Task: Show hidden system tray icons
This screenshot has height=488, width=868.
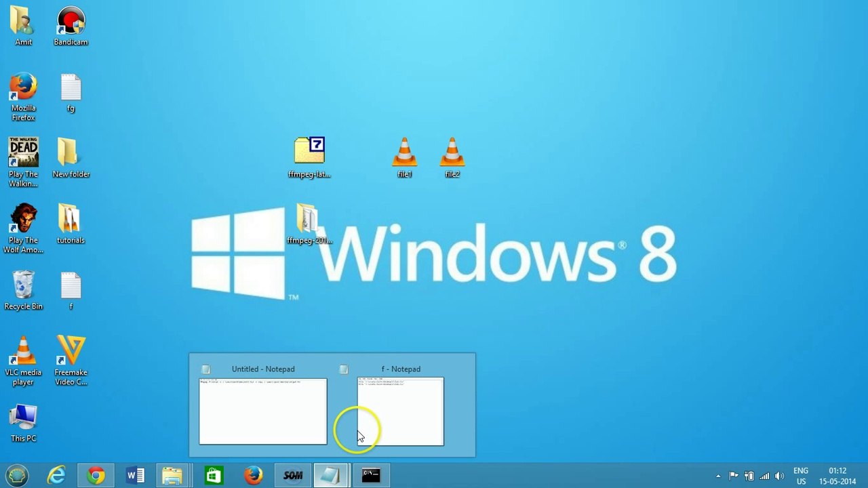Action: [718, 476]
